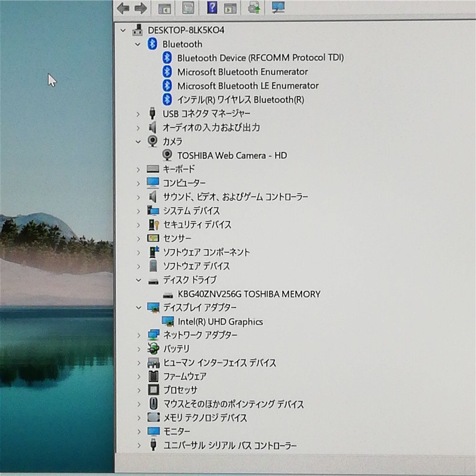Click the Back arrow toolbar icon
The height and width of the screenshot is (476, 476).
pyautogui.click(x=123, y=8)
